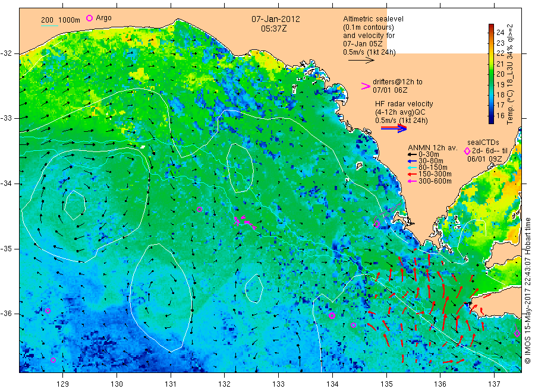
Task: Click the -36 latitude axis label
Action: [6, 314]
